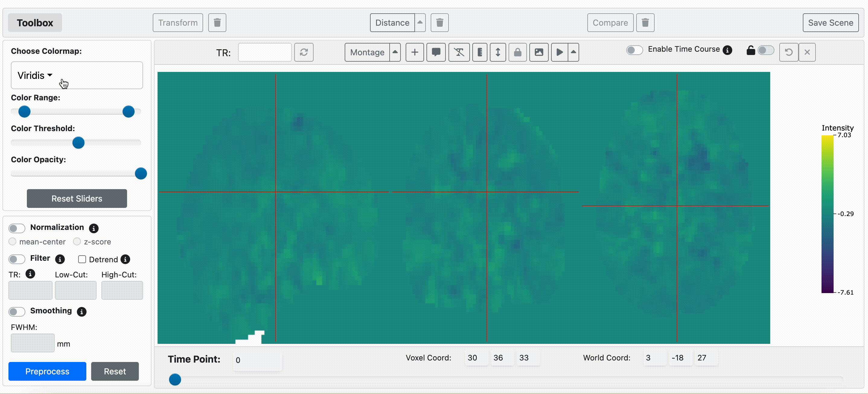Viewport: 868px width, 394px height.
Task: Expand the Distance dropdown arrow
Action: coord(420,23)
